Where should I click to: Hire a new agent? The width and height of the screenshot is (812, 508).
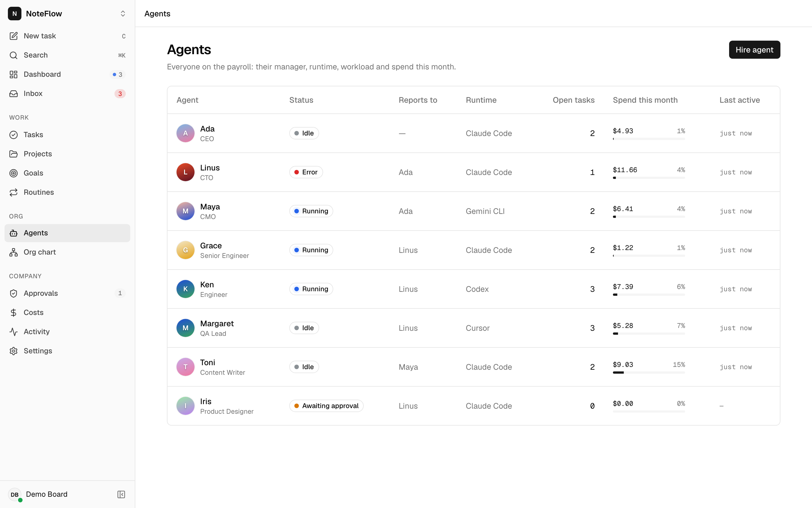click(754, 50)
